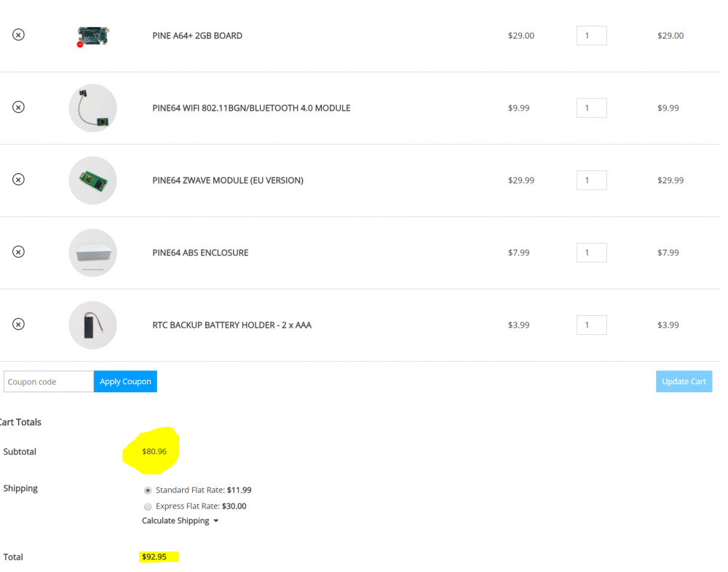
Task: Click quantity box for PINE A64+ board
Action: point(591,36)
